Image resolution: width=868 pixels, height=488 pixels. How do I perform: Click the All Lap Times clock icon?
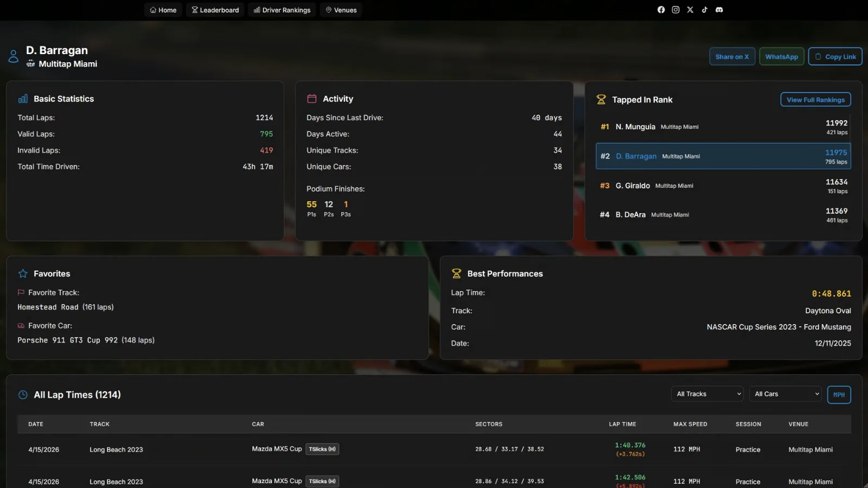click(x=23, y=395)
